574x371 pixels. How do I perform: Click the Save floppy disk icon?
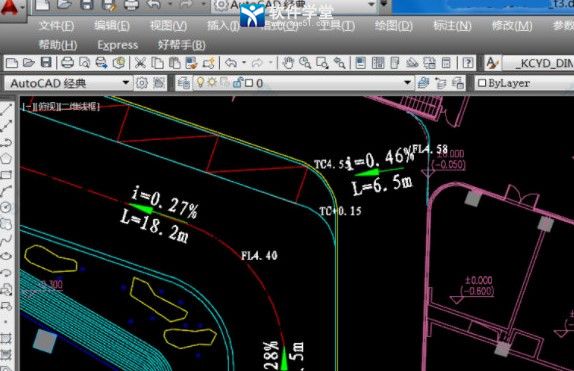point(46,63)
